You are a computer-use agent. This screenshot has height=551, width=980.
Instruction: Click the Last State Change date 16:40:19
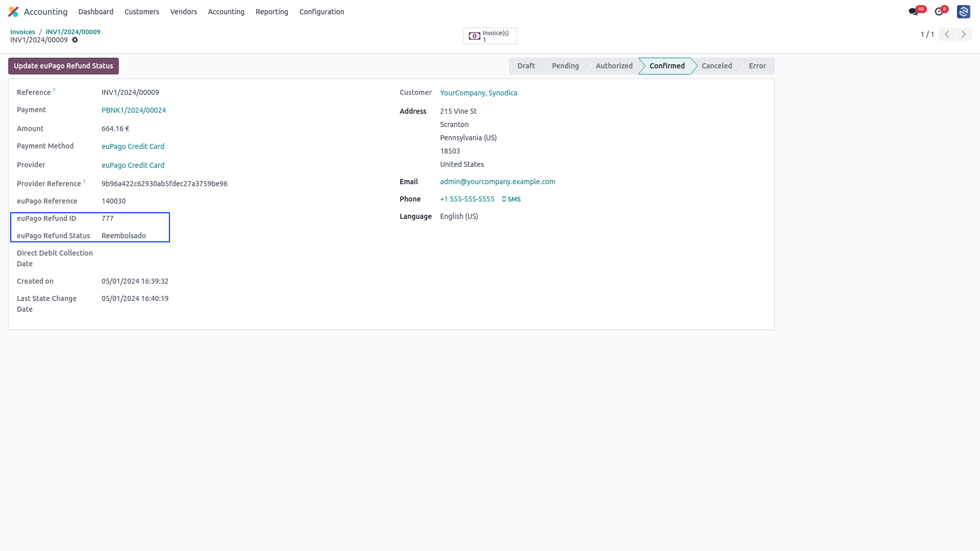(135, 298)
